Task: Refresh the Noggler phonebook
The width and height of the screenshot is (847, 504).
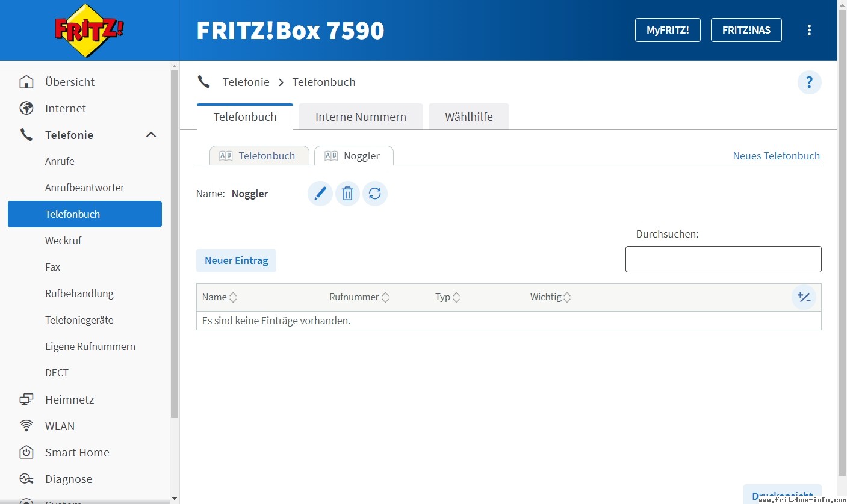Action: coord(375,194)
